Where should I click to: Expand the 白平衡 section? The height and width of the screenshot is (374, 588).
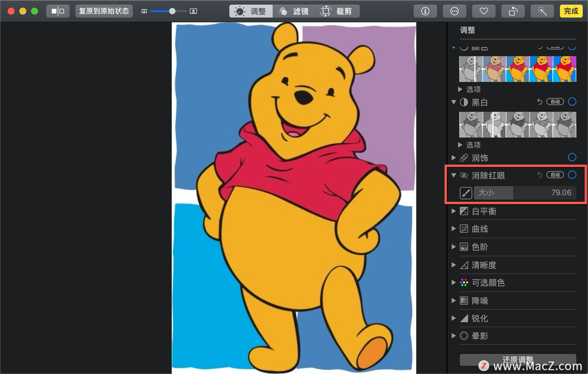pos(454,211)
